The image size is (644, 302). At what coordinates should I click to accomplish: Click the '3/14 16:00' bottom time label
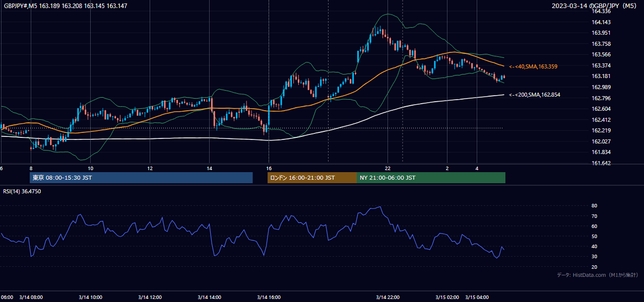pos(269,297)
